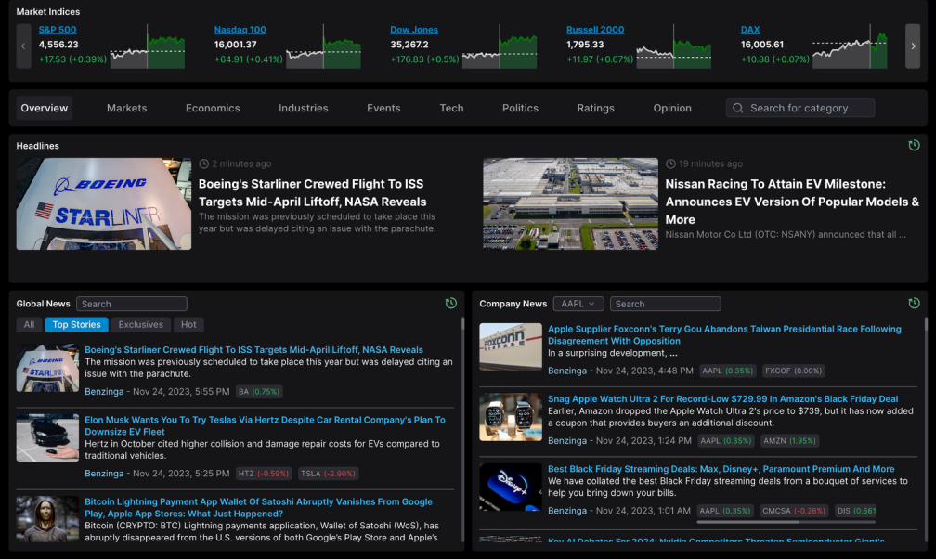Screen dimensions: 936x560
Task: Open the Boeing's Starliner headline title
Action: tap(312, 193)
